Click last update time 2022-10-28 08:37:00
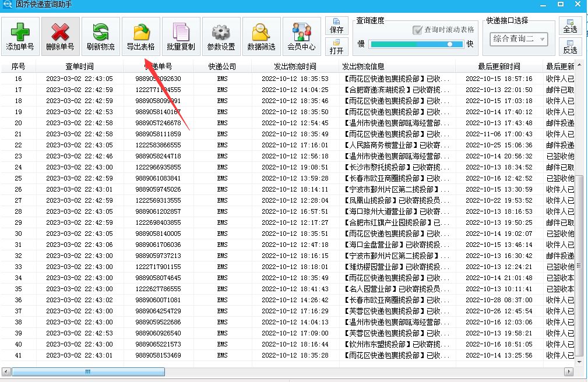 (499, 300)
